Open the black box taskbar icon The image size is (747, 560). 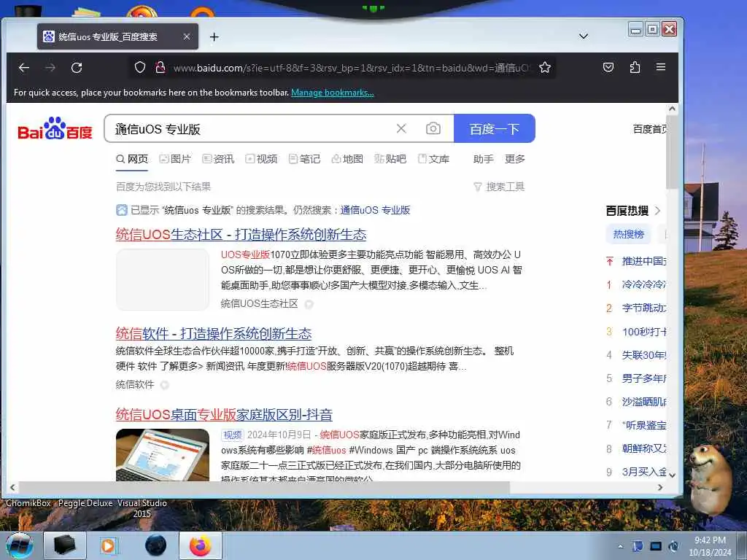pos(65,545)
